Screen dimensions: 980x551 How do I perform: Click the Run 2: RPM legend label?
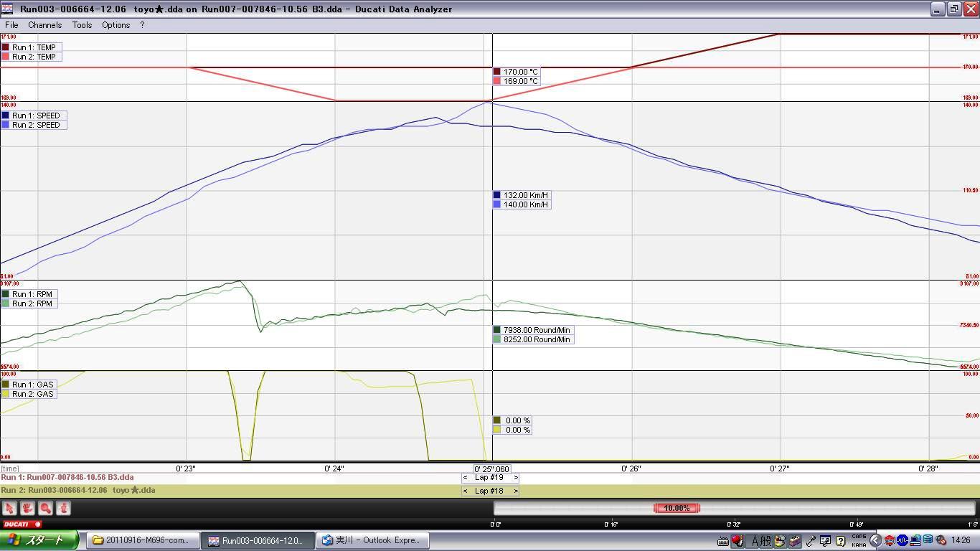[32, 303]
